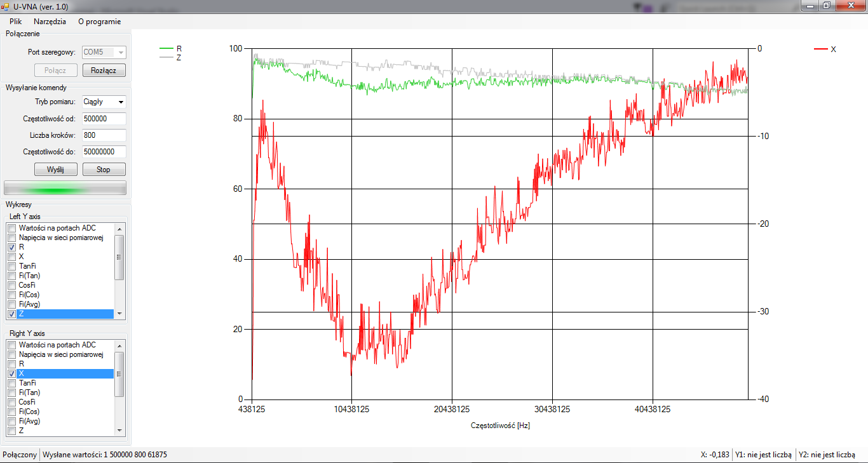Click the Liczba kroków input field
The image size is (868, 463).
pos(104,135)
